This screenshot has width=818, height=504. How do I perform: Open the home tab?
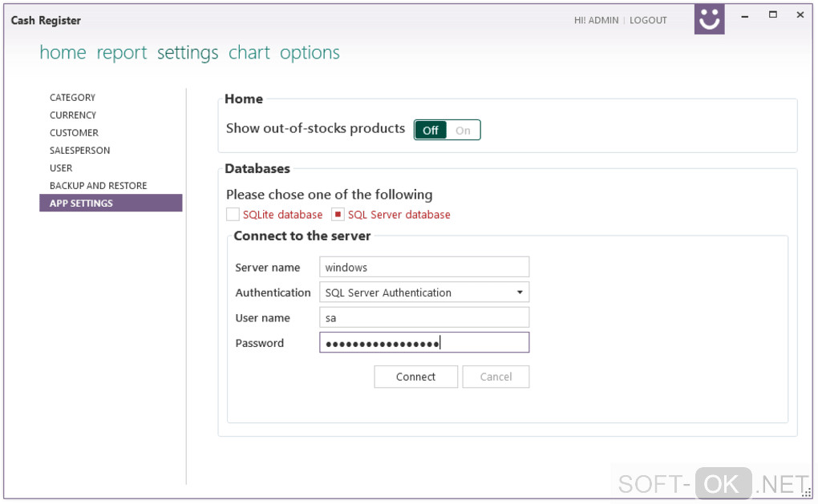point(63,53)
